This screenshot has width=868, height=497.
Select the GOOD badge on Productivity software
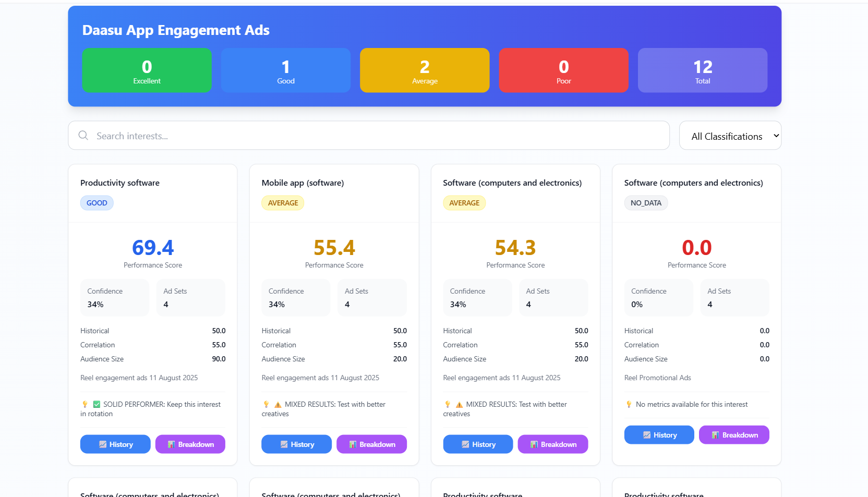click(97, 203)
